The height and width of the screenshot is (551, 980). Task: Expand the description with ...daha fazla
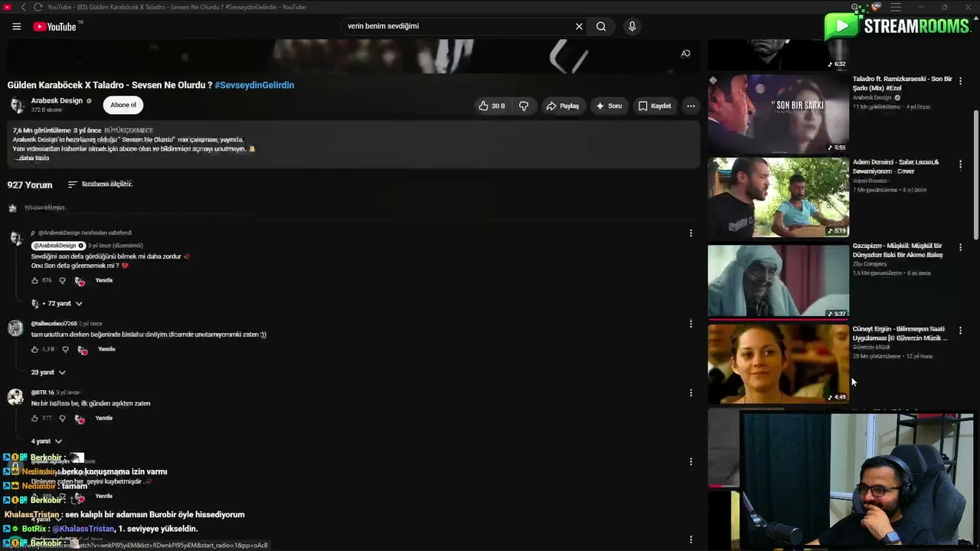(31, 158)
